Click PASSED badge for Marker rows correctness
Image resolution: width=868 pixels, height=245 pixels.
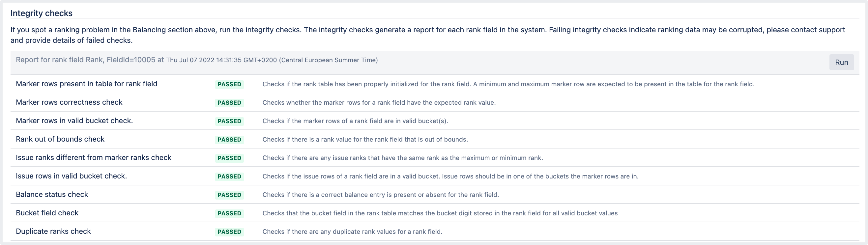(229, 103)
